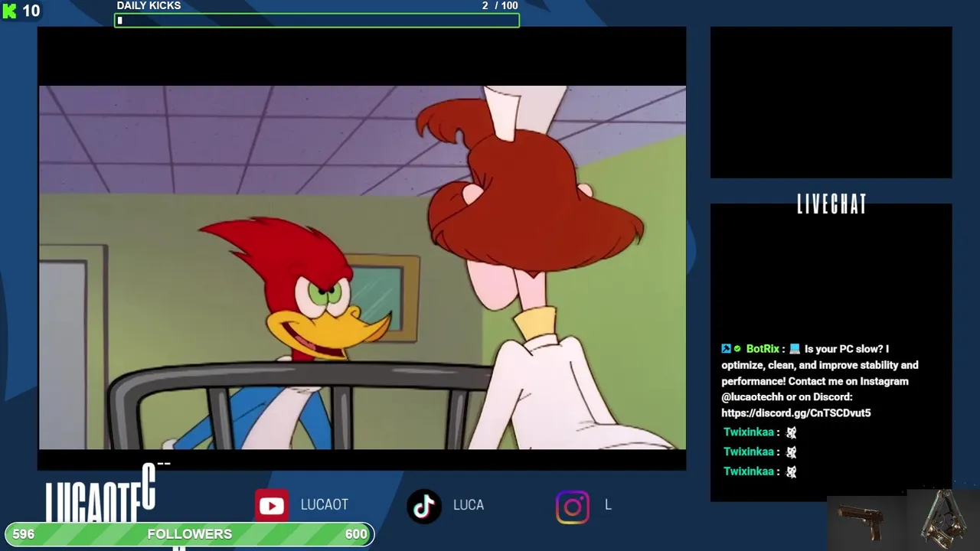Click the TikTok icon in the social bar
The width and height of the screenshot is (980, 551).
click(x=424, y=506)
